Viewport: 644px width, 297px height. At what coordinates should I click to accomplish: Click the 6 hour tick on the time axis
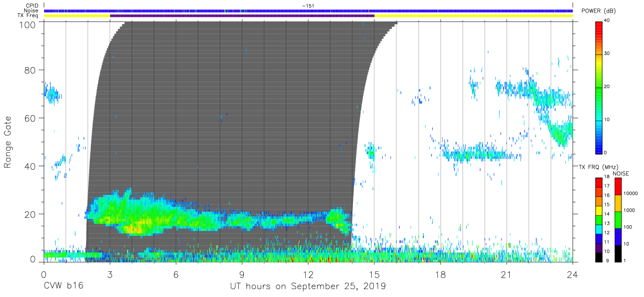point(176,274)
